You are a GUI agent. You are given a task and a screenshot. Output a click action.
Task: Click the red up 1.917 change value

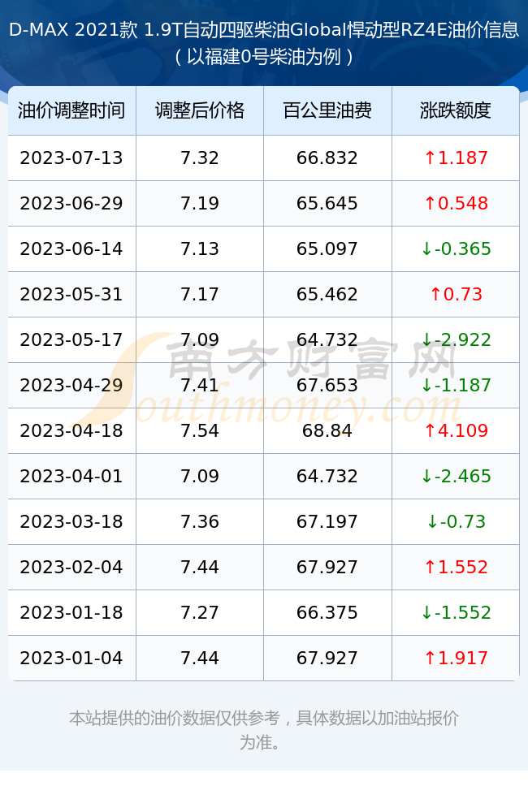coord(456,659)
